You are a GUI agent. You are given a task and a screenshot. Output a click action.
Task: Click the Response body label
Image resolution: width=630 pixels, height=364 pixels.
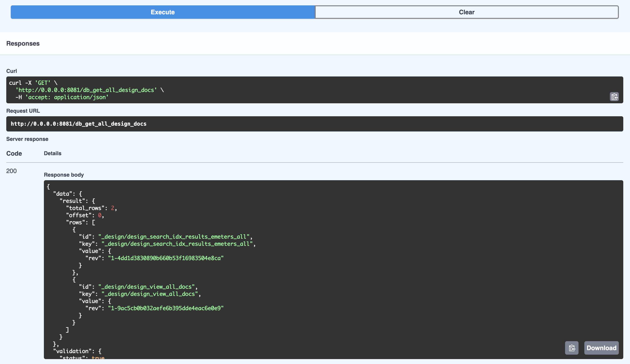[x=64, y=175]
